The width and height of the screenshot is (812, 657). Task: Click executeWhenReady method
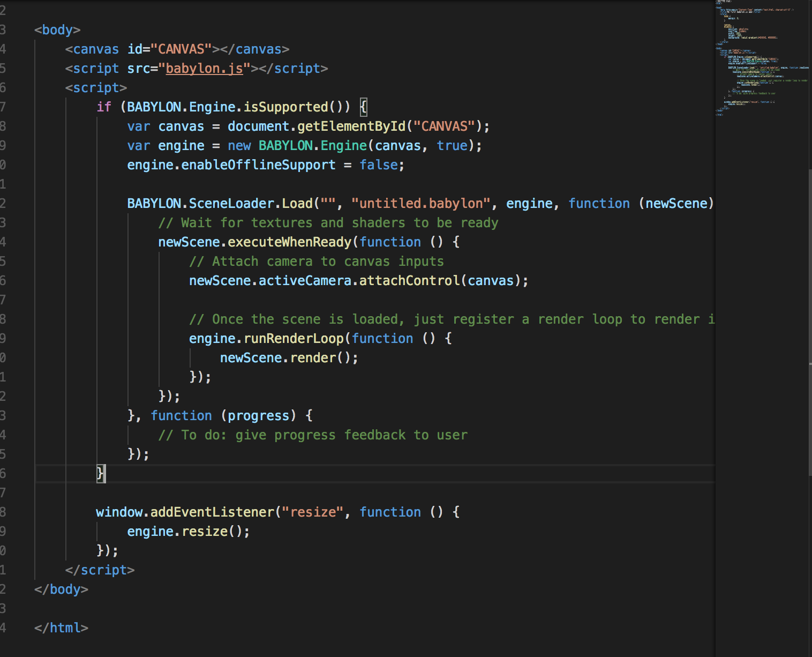(x=290, y=242)
